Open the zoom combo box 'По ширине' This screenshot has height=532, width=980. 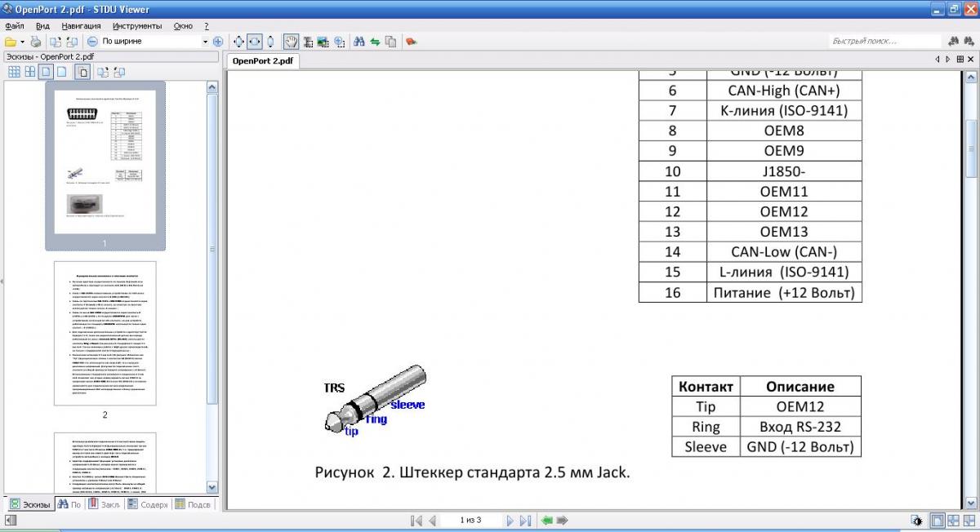coord(156,42)
